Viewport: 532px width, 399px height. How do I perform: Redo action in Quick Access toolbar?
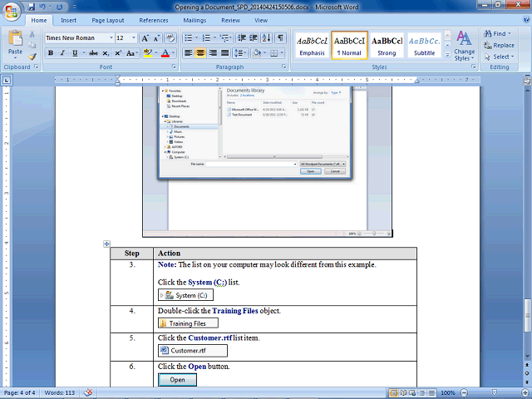(x=59, y=7)
